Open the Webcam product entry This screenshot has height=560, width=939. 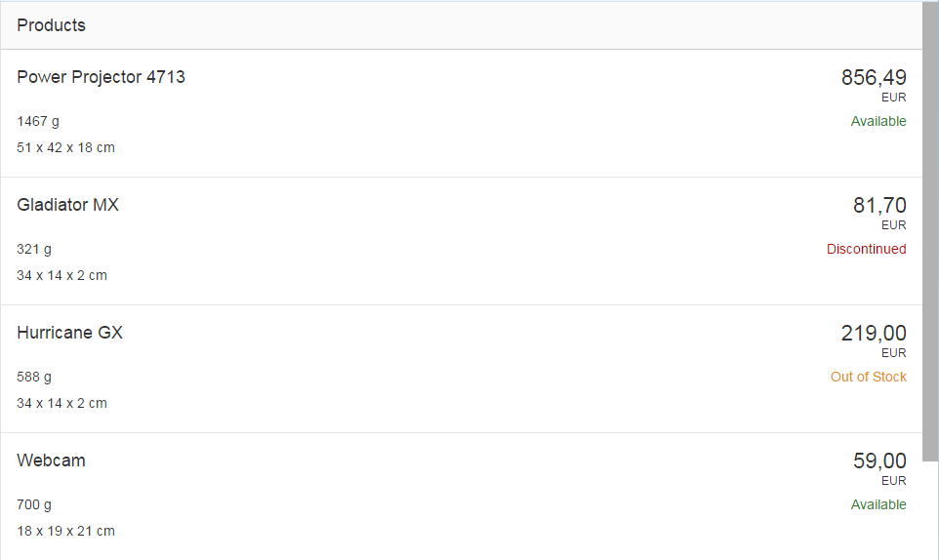(x=51, y=460)
